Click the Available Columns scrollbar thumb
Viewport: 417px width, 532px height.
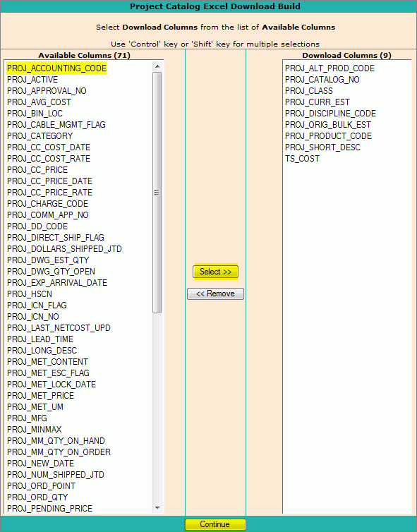(157, 193)
